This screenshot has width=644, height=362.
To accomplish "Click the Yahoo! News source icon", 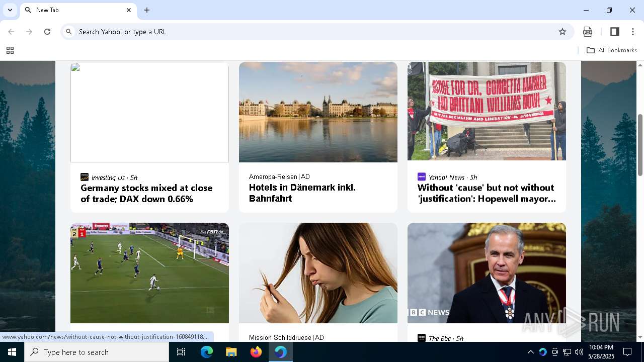I will pyautogui.click(x=422, y=176).
